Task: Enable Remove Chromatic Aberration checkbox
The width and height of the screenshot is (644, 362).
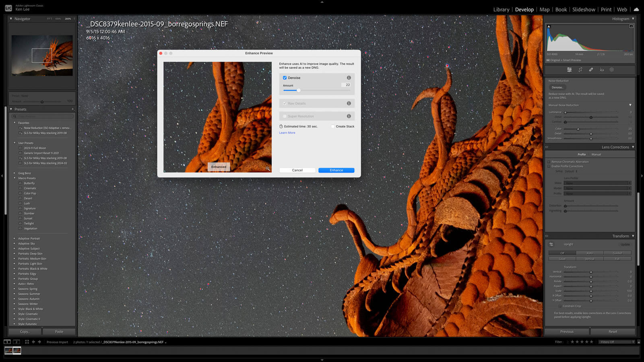Action: tap(549, 162)
